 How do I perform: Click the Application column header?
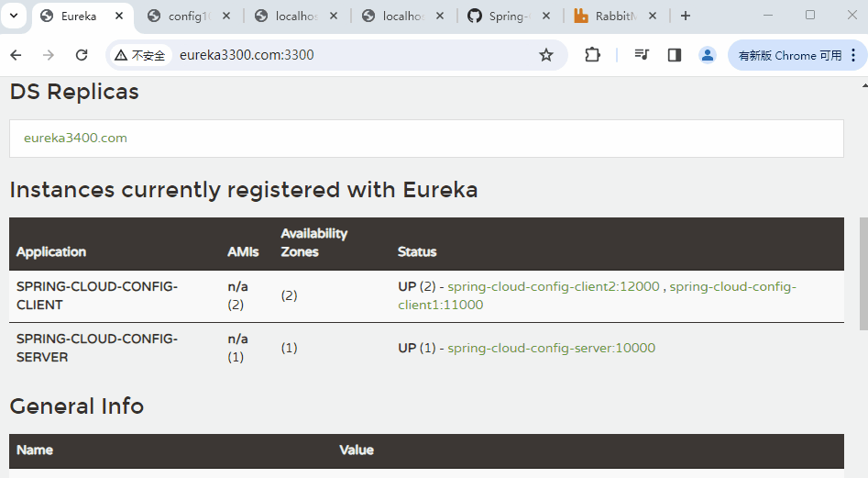51,251
